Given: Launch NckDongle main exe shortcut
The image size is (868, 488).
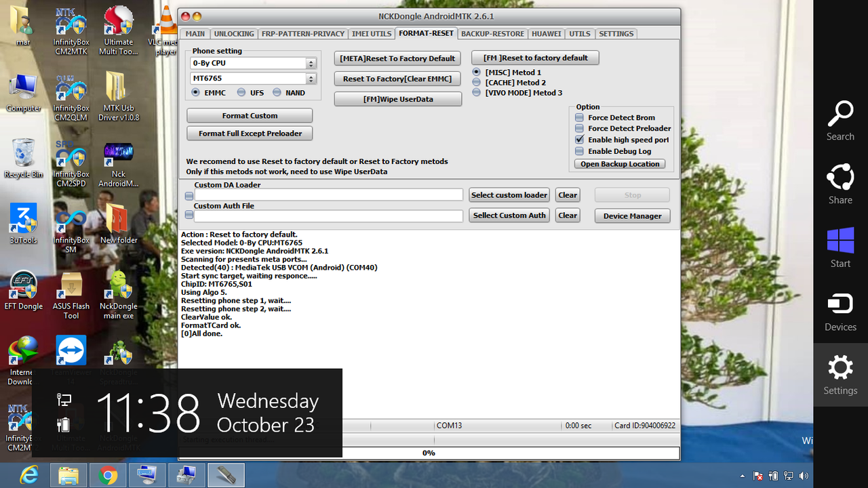Looking at the screenshot, I should point(119,295).
